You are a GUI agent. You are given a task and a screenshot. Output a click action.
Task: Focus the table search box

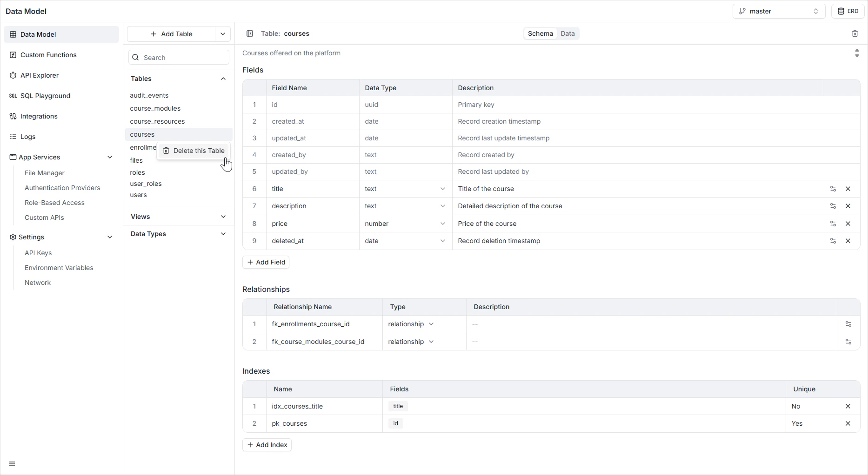tap(179, 58)
